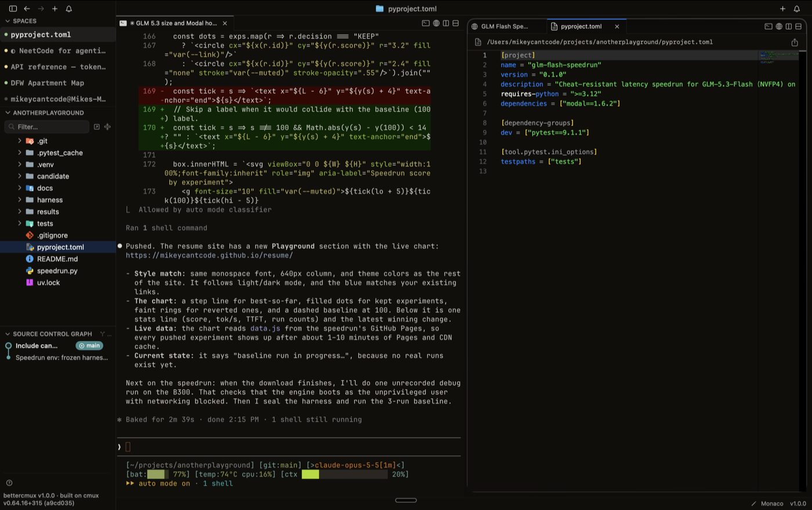812x510 pixels.
Task: Open browser globe icon in the right pane toolbar
Action: [x=779, y=26]
